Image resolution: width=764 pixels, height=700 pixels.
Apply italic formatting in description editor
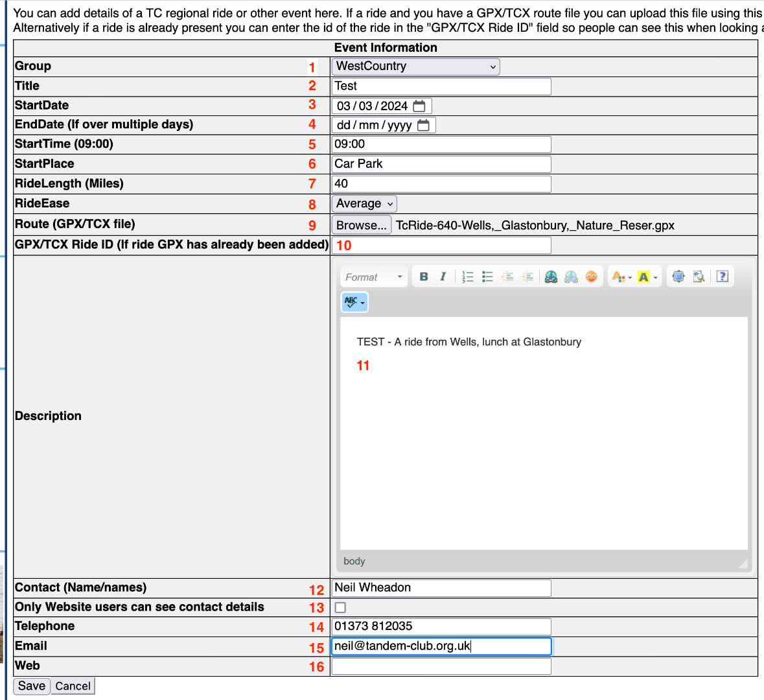(x=443, y=277)
